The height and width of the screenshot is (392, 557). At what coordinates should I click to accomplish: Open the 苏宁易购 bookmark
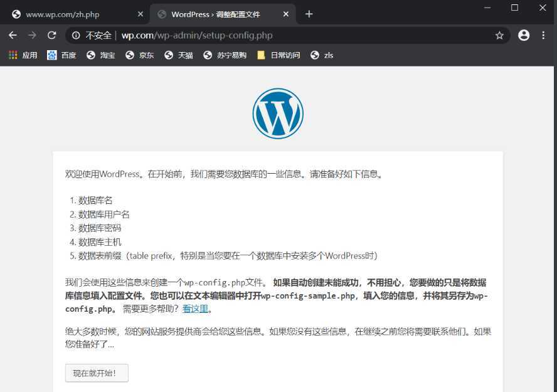pos(225,55)
